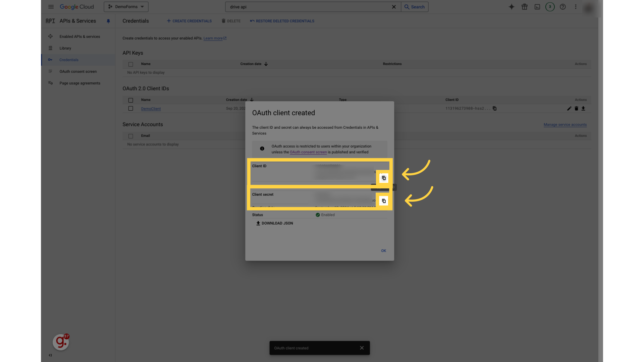This screenshot has height=362, width=644.
Task: Select the DemoClient row checkbox
Action: pyautogui.click(x=131, y=109)
